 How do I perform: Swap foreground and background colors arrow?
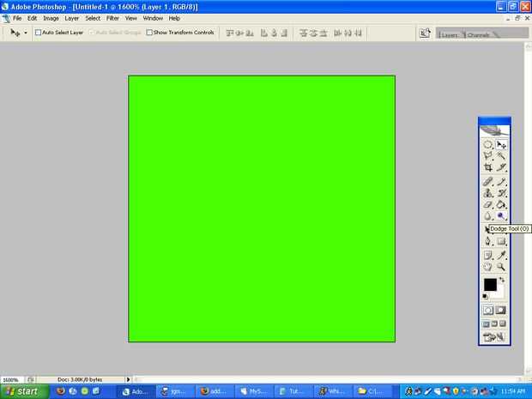502,280
